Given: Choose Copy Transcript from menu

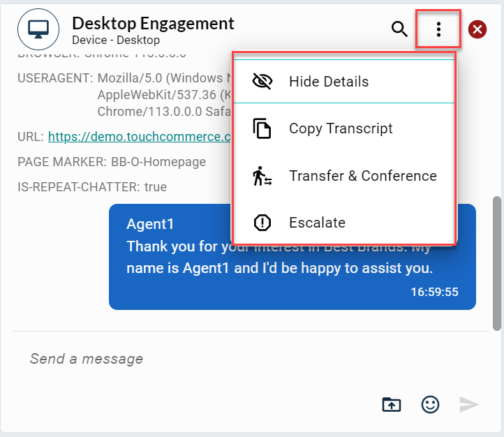Looking at the screenshot, I should (x=341, y=129).
